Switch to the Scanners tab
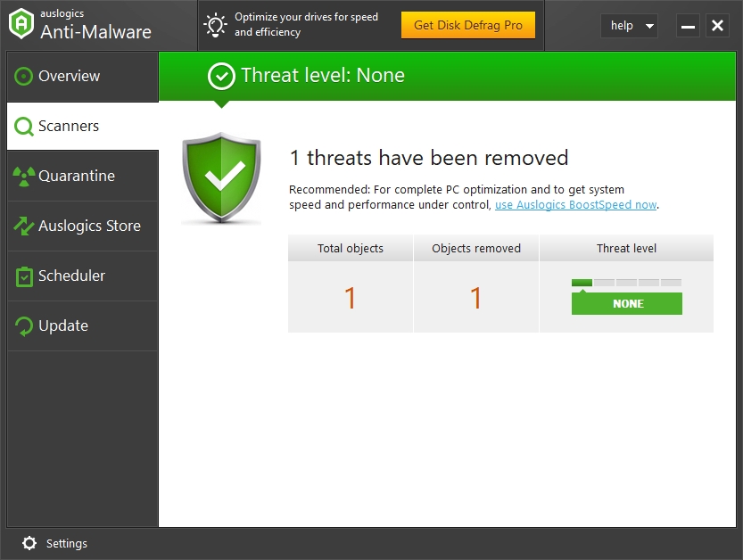Image resolution: width=743 pixels, height=560 pixels. click(82, 127)
